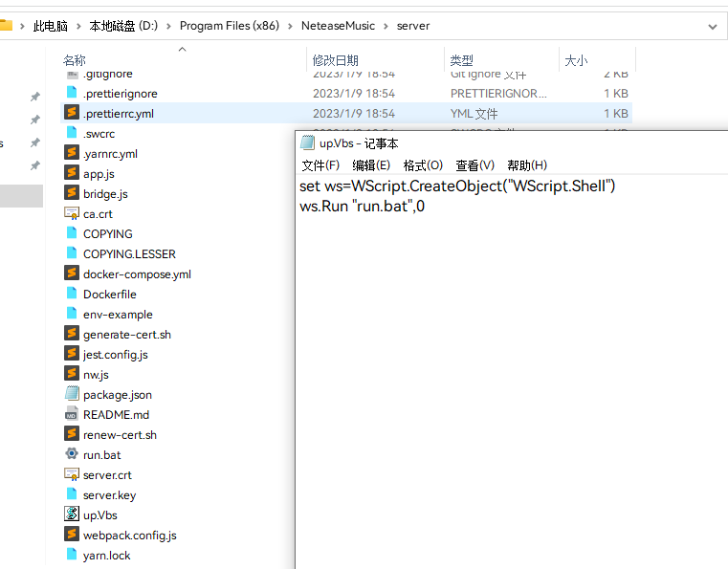Sort files by 名称 column header
This screenshot has height=569, width=728.
click(75, 60)
